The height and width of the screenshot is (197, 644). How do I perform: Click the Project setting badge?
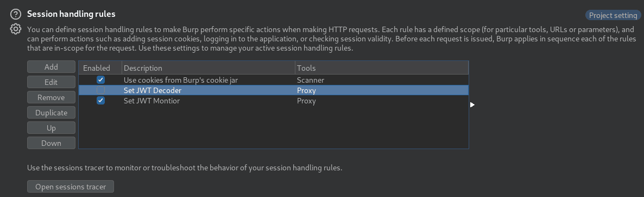coord(613,16)
